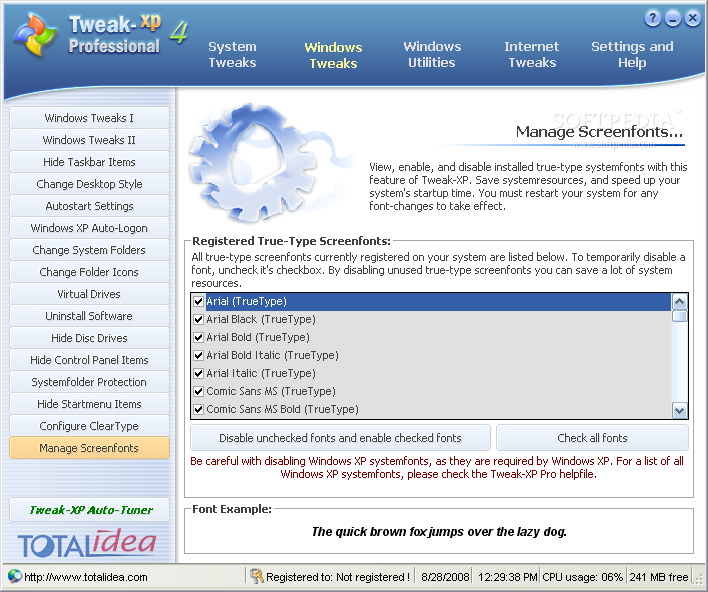This screenshot has height=592, width=708.
Task: Toggle Arial Italic (TrueType) checkbox
Action: coord(198,373)
